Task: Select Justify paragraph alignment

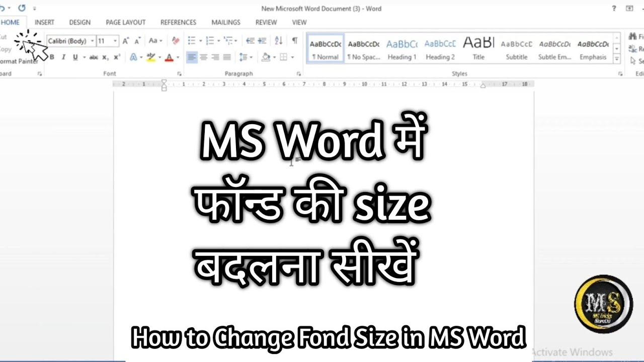Action: pyautogui.click(x=227, y=57)
